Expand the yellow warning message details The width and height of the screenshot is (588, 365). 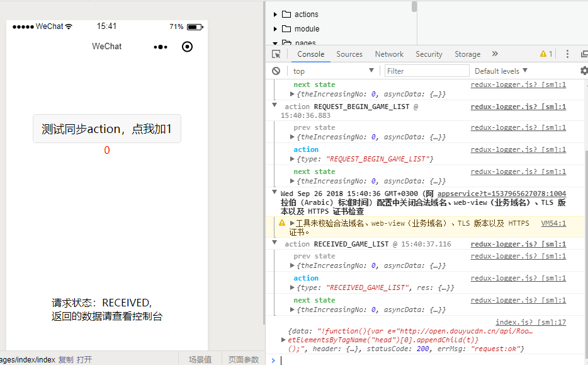pyautogui.click(x=292, y=223)
